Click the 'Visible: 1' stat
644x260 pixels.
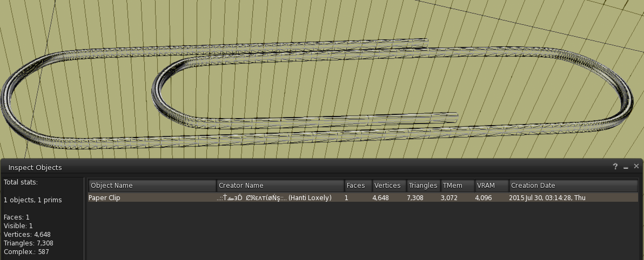18,226
